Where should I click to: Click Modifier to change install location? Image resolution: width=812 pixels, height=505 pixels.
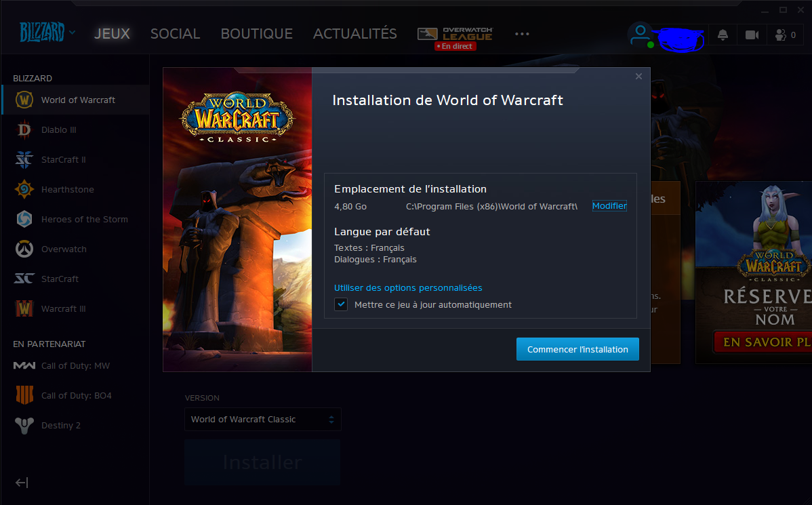point(609,205)
